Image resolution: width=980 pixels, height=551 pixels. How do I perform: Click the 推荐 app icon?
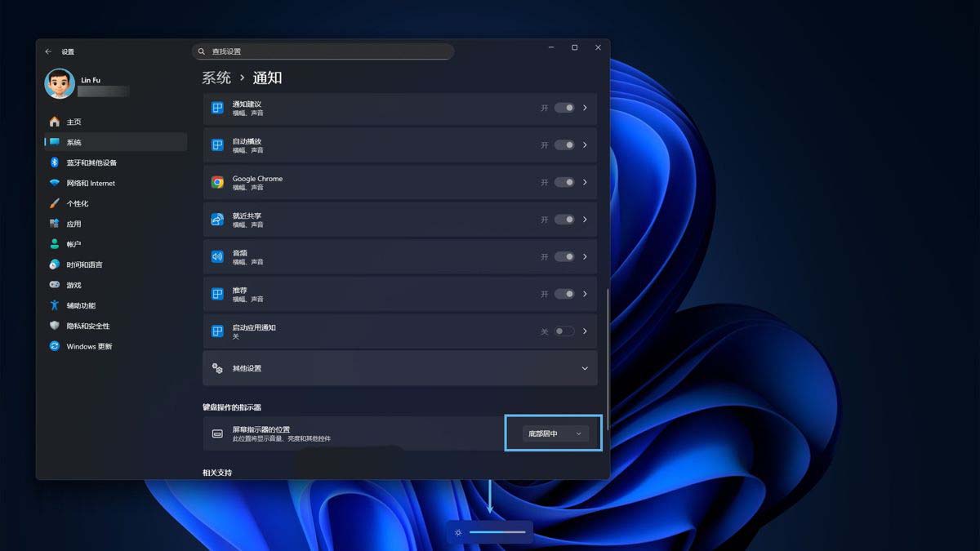coord(217,294)
